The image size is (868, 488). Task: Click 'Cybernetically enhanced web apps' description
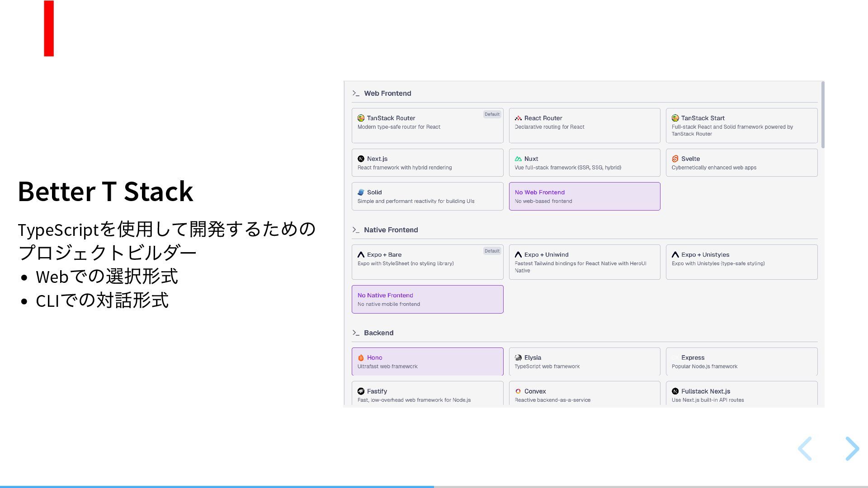point(714,168)
